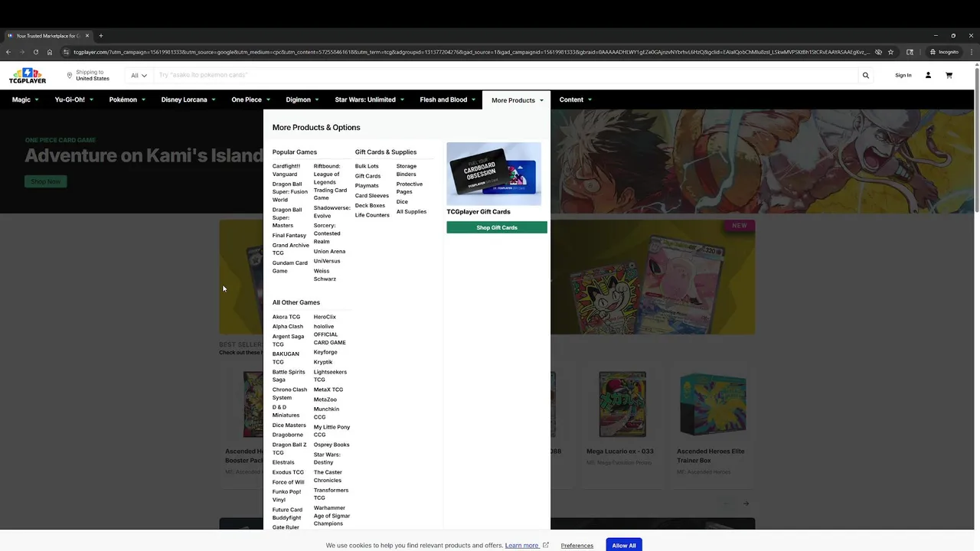The height and width of the screenshot is (551, 980).
Task: Expand the Flesh and Blood menu
Action: (x=448, y=99)
